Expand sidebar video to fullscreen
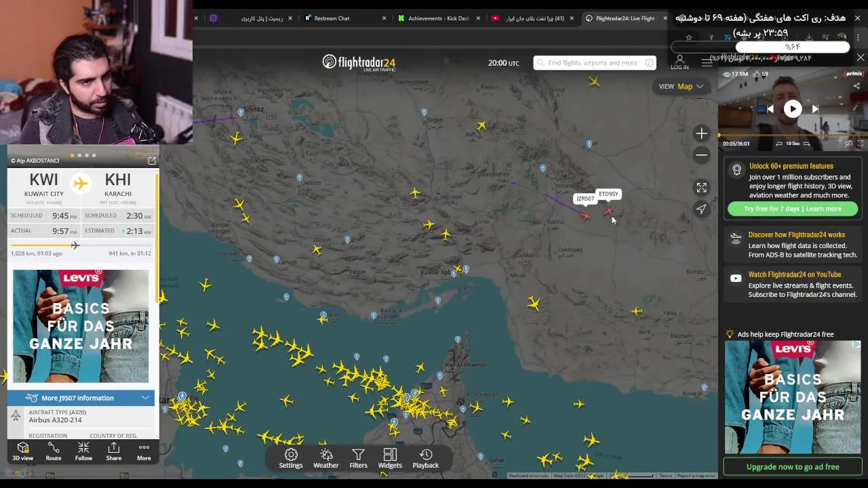Image resolution: width=868 pixels, height=488 pixels. click(x=860, y=144)
